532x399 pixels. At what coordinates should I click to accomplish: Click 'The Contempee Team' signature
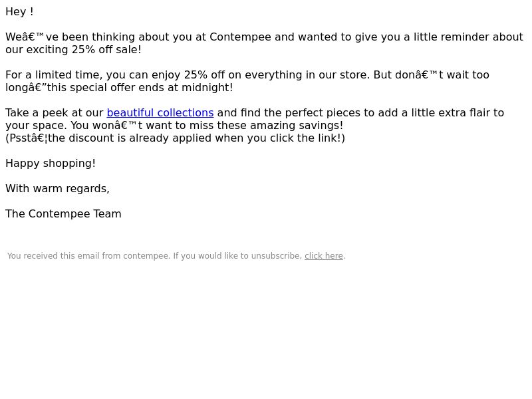[63, 213]
